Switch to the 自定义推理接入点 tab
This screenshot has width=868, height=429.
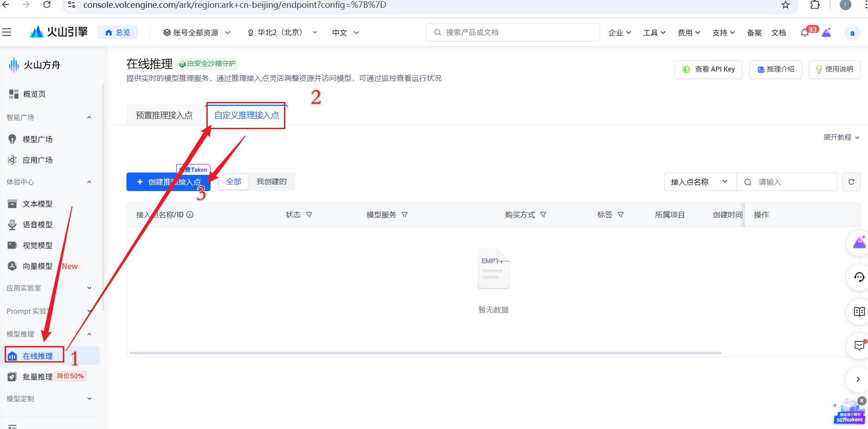tap(247, 115)
